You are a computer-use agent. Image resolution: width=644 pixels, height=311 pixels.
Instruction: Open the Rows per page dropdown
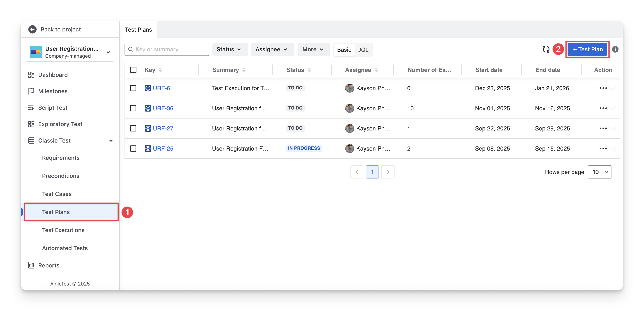599,172
